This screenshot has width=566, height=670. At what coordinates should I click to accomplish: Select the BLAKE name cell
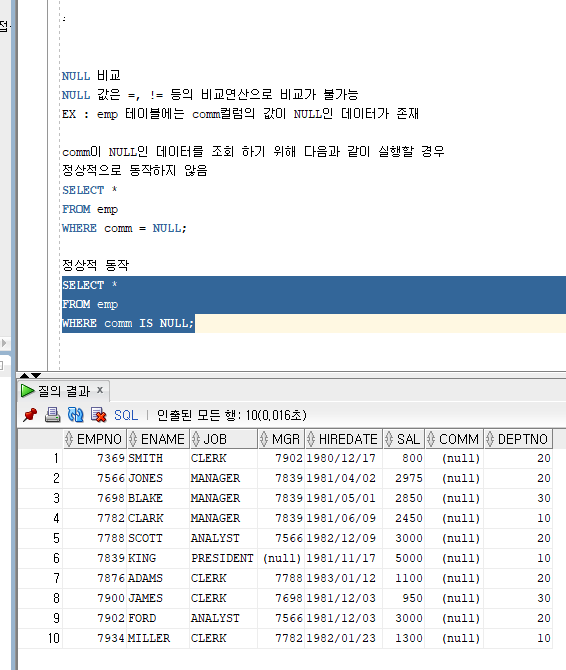pos(158,498)
